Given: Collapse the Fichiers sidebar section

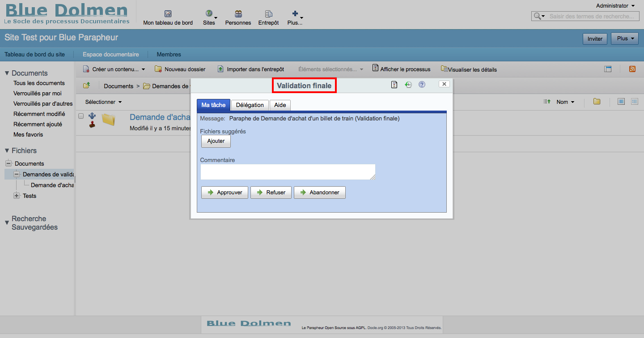Looking at the screenshot, I should pyautogui.click(x=7, y=150).
